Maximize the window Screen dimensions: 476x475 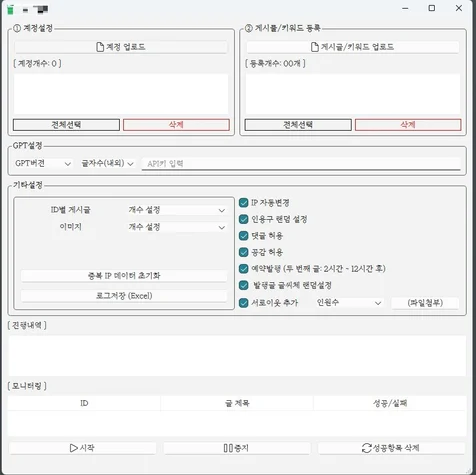(432, 8)
